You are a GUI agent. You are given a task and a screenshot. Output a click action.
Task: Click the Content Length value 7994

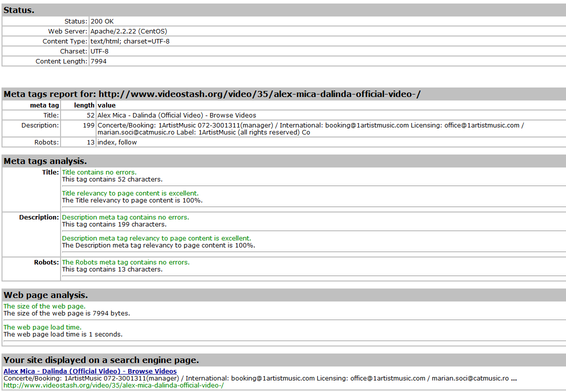[x=99, y=61]
